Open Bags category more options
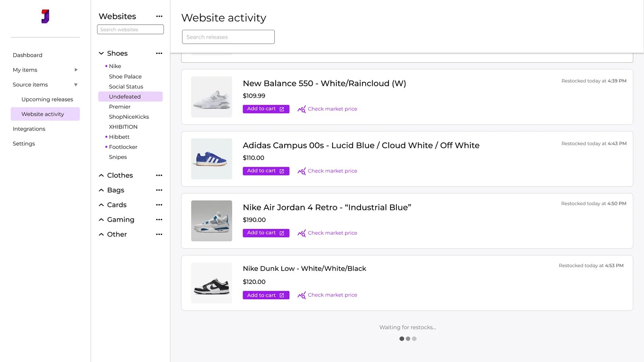This screenshot has height=362, width=644. click(159, 190)
